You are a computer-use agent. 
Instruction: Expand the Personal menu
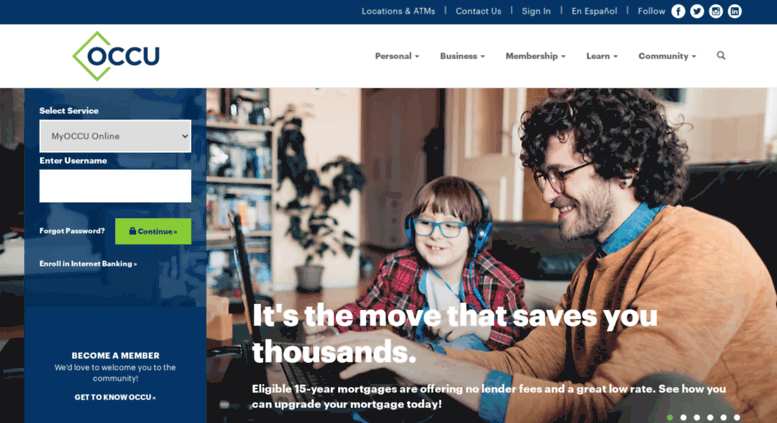[x=397, y=56]
